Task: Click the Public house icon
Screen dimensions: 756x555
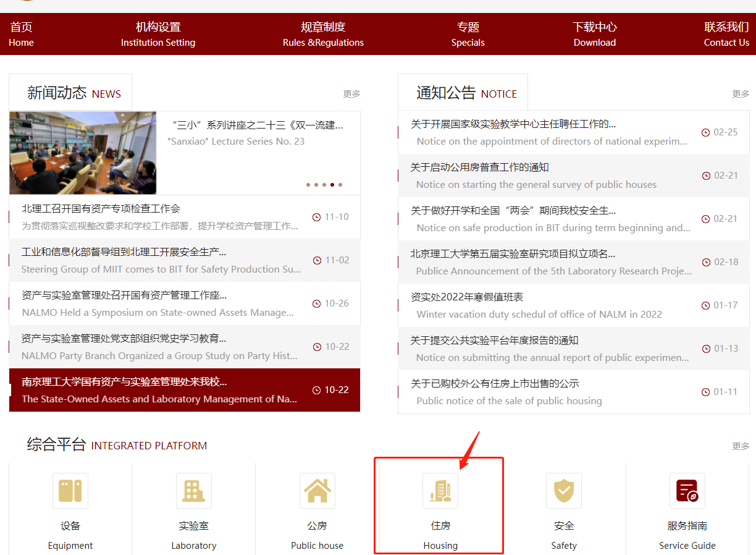Action: (317, 491)
